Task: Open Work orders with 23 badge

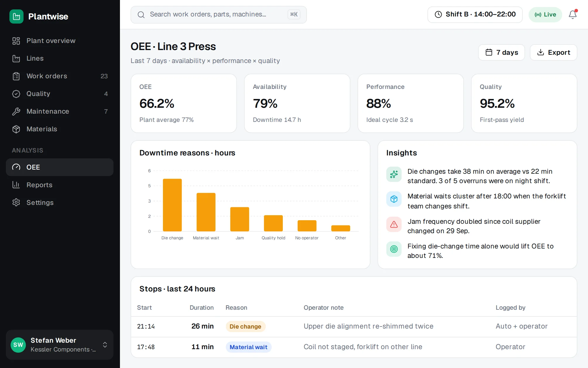Action: click(60, 76)
